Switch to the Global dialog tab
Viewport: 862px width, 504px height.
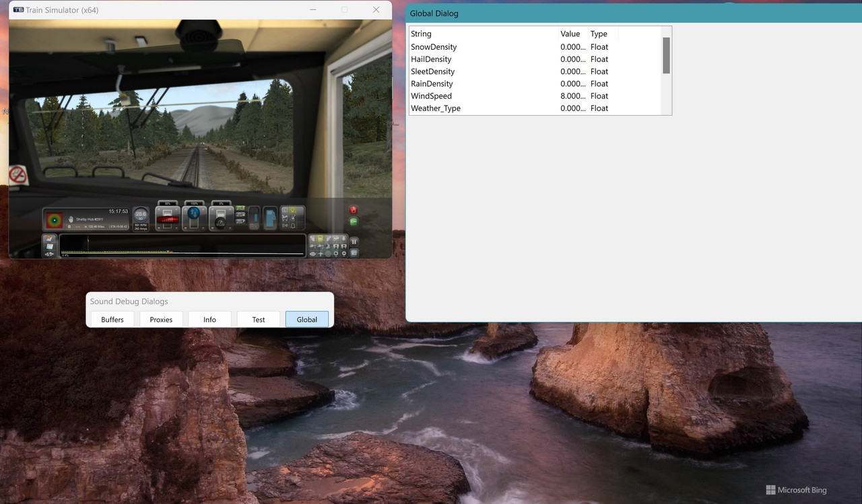pos(306,319)
